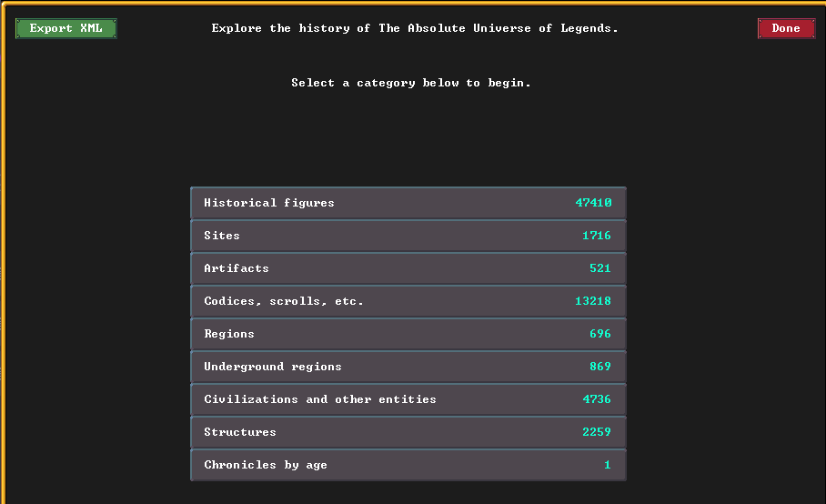The image size is (826, 504).
Task: Click the 869 underground regions count
Action: click(600, 366)
